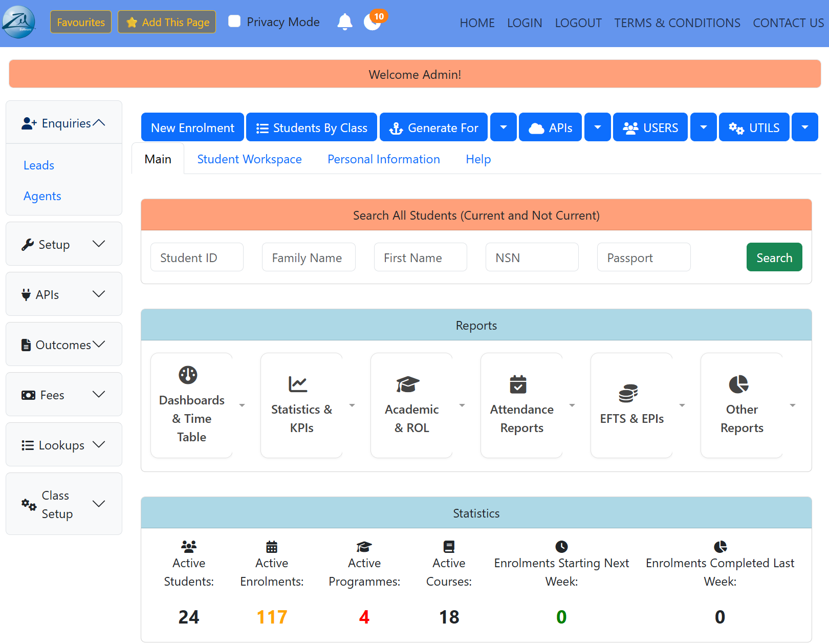Open the dropdown arrow beside Generate For
The height and width of the screenshot is (644, 829).
[x=504, y=127]
